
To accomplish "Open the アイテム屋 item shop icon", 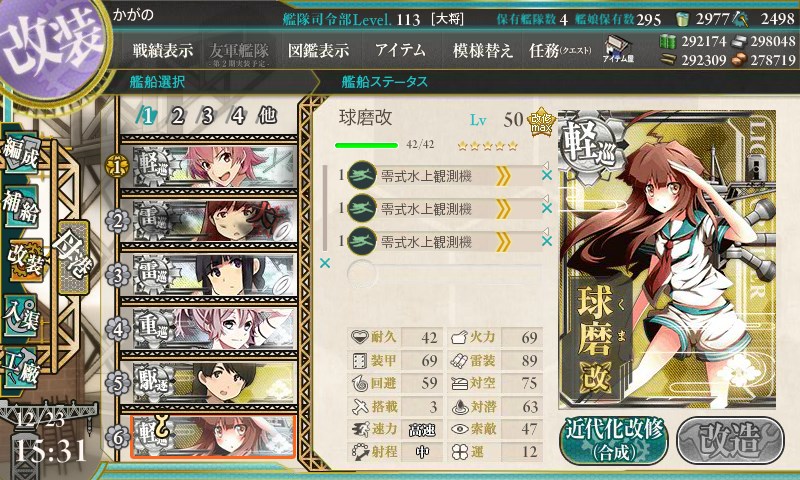I will point(618,49).
